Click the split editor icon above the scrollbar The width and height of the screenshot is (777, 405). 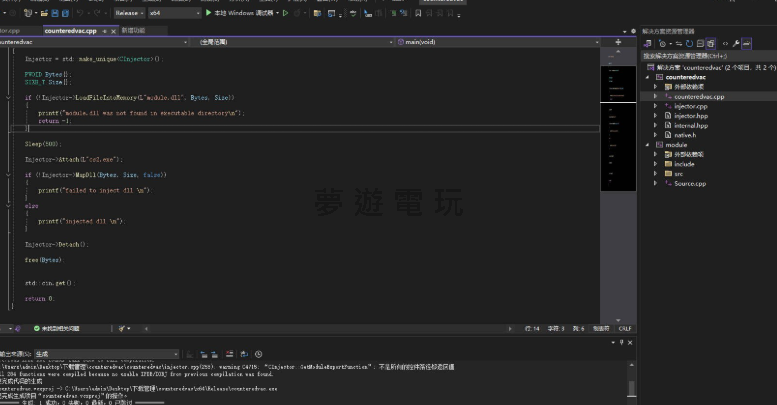(620, 42)
